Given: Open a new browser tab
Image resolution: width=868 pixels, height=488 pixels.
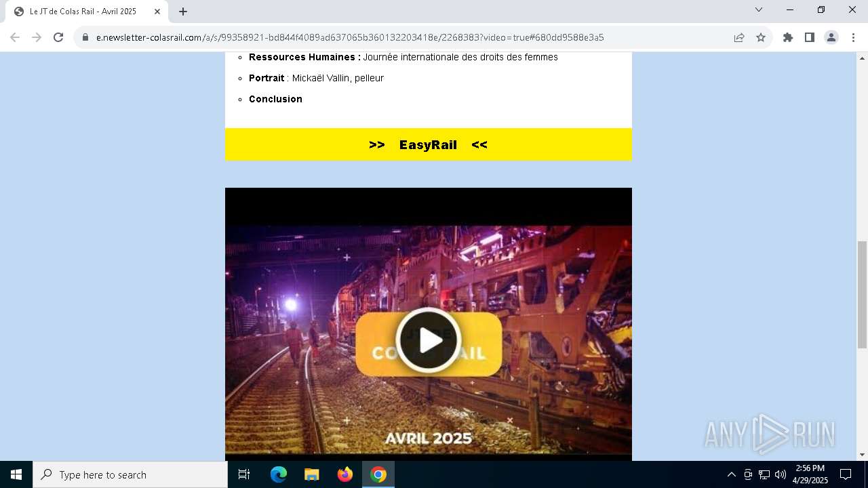Looking at the screenshot, I should click(183, 12).
